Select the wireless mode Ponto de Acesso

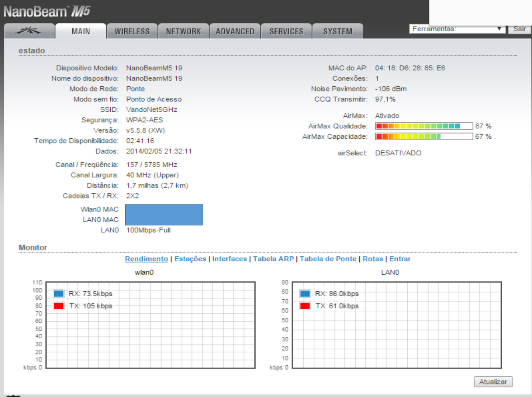(x=154, y=99)
